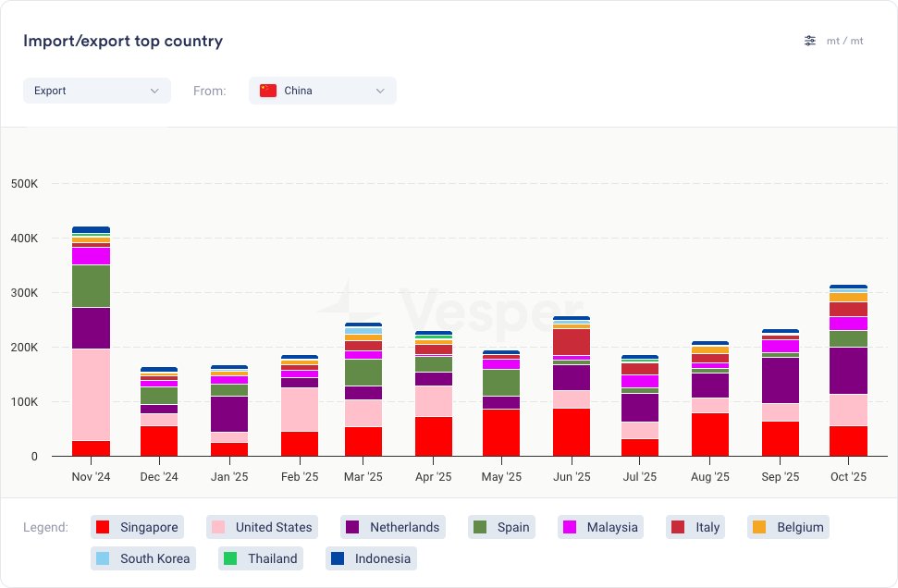Open the China country dropdown
This screenshot has width=898, height=588.
[323, 91]
